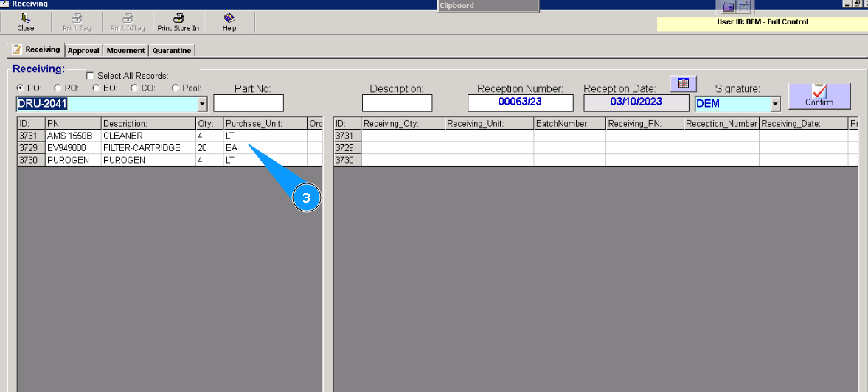Screen dimensions: 868x392
Task: Open the Approval tab
Action: pos(83,50)
